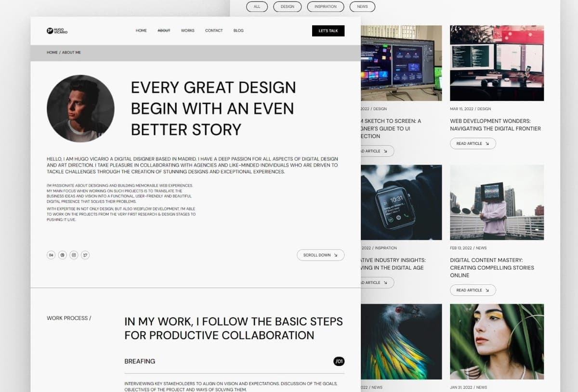Screen dimensions: 578x392
Task: Open the smartwatch photo thumbnail
Action: coord(401,202)
